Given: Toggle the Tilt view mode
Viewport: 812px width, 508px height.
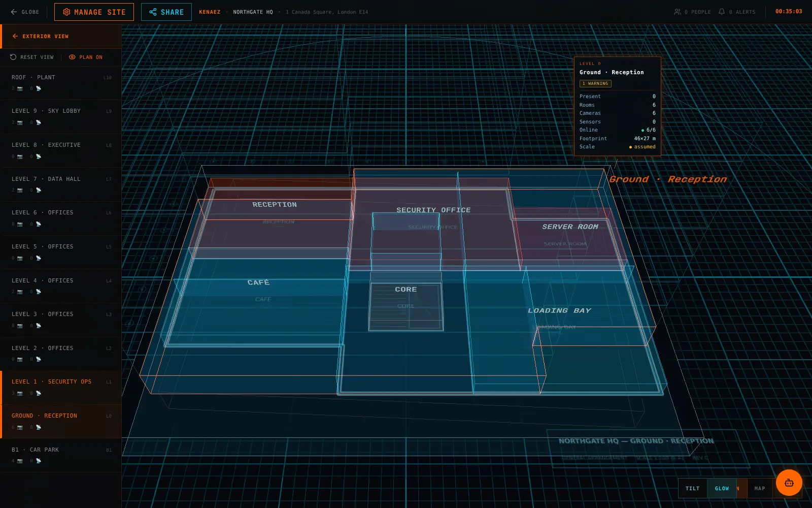Looking at the screenshot, I should (x=692, y=488).
